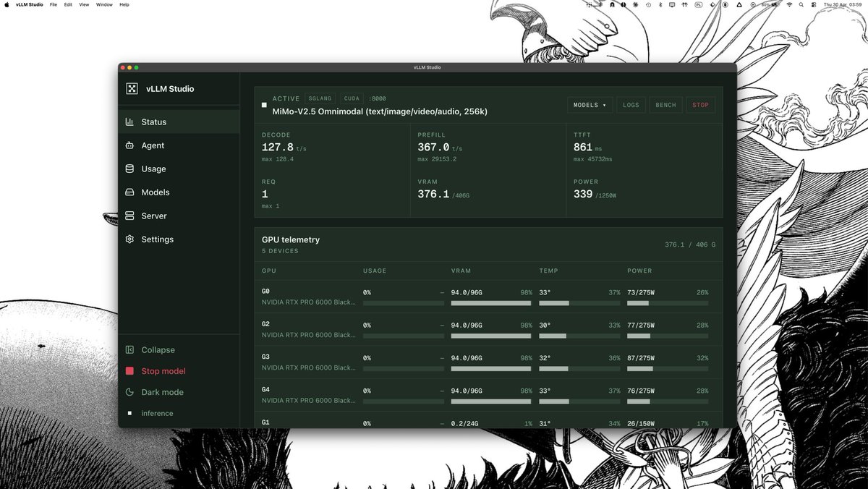Open the Window menu
This screenshot has height=489, width=868.
click(x=104, y=4)
